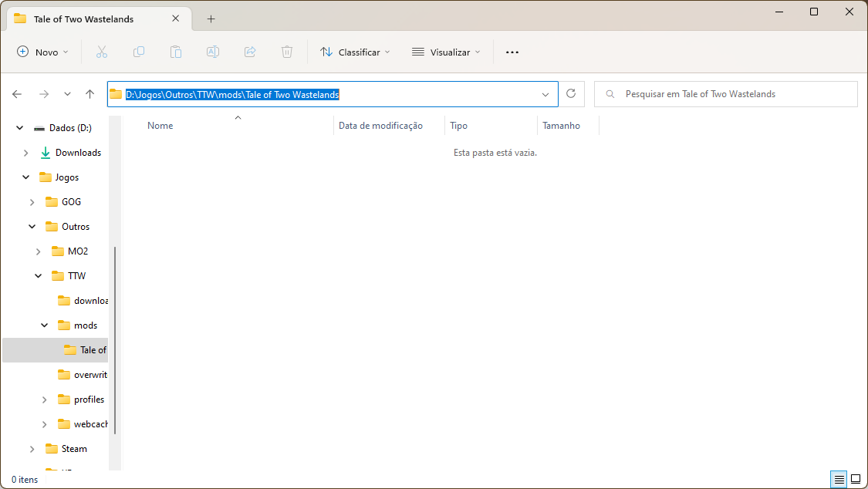868x489 pixels.
Task: Click the Pesquisar search box
Action: [726, 94]
